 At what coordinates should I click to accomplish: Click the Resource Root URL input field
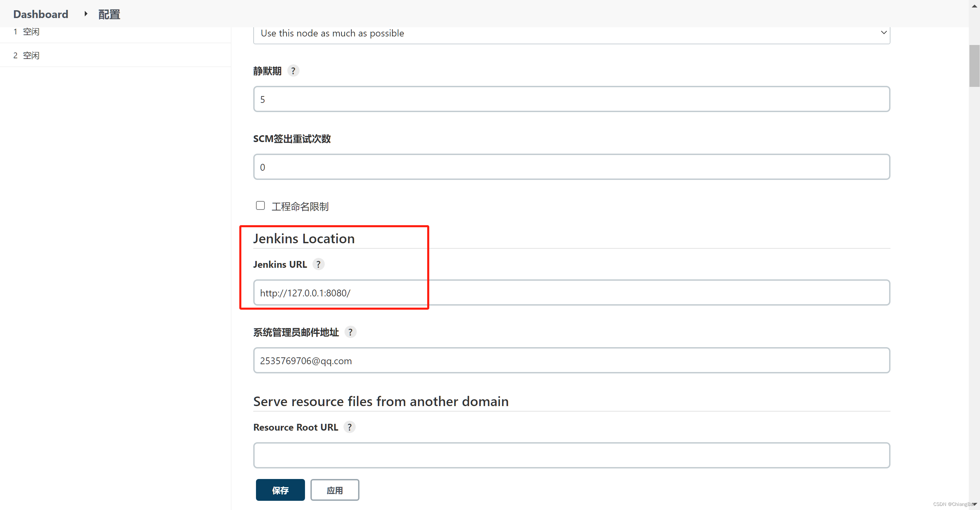point(572,455)
